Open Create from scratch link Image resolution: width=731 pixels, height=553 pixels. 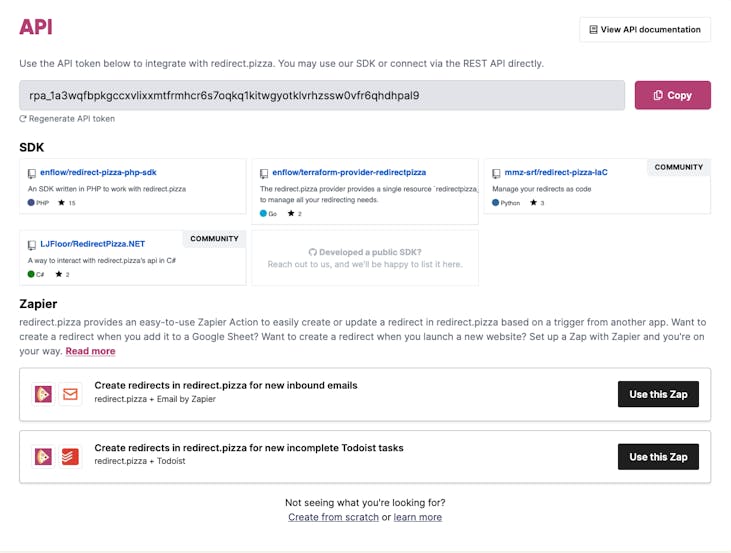[333, 517]
